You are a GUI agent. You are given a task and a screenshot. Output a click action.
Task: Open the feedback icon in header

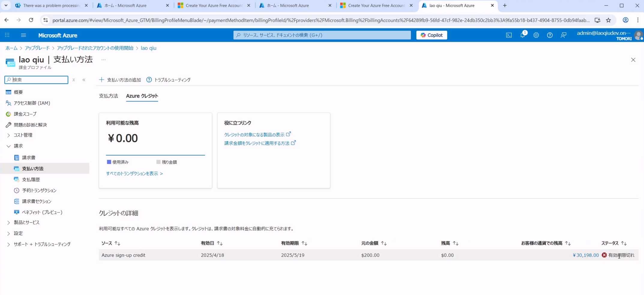point(563,35)
